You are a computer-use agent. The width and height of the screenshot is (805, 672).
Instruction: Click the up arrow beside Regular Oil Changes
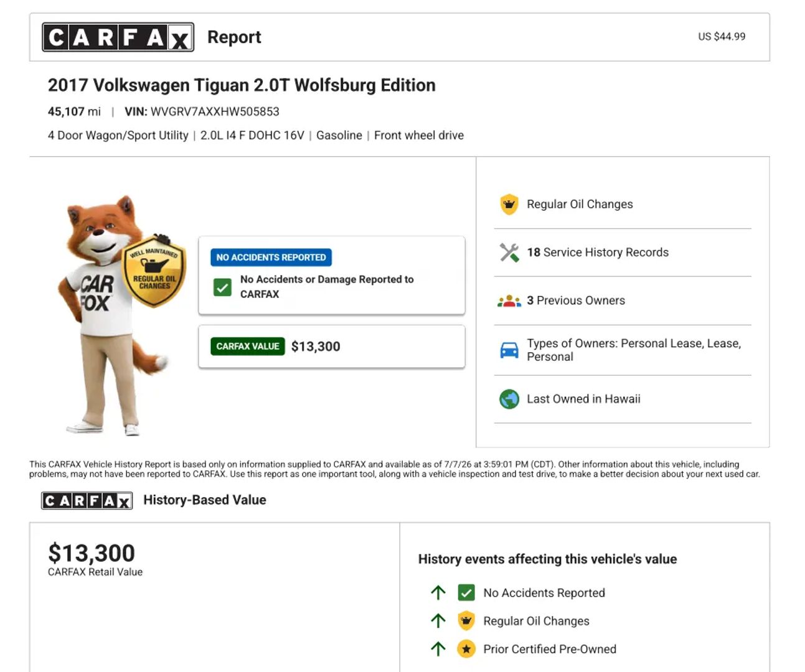[438, 620]
